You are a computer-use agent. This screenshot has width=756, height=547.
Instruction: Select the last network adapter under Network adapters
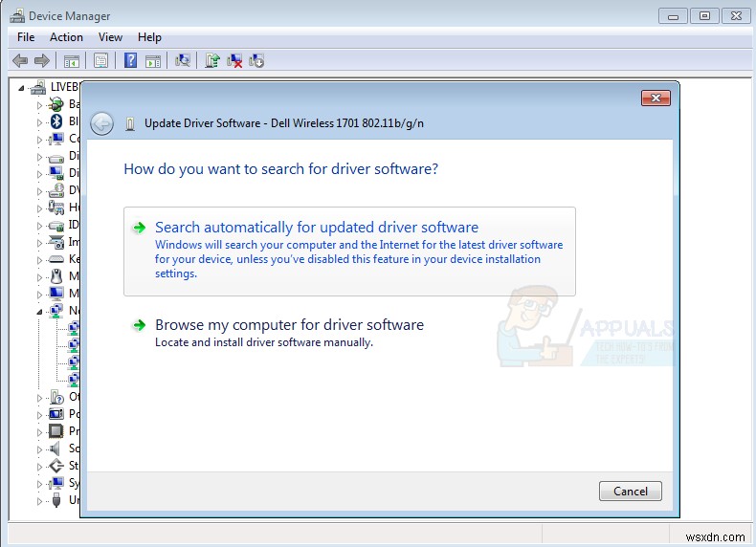[x=73, y=380]
